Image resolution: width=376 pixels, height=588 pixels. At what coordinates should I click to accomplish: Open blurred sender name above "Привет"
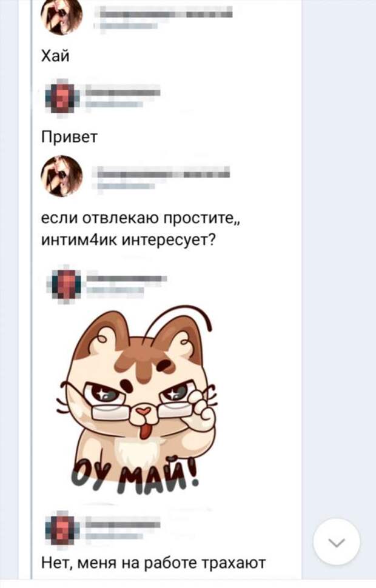coord(123,92)
